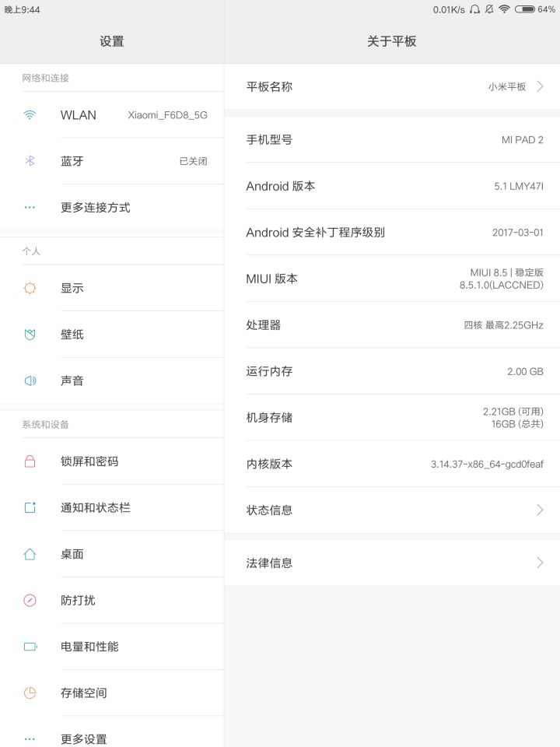
Task: Open 更多设置 menu item
Action: [x=112, y=734]
